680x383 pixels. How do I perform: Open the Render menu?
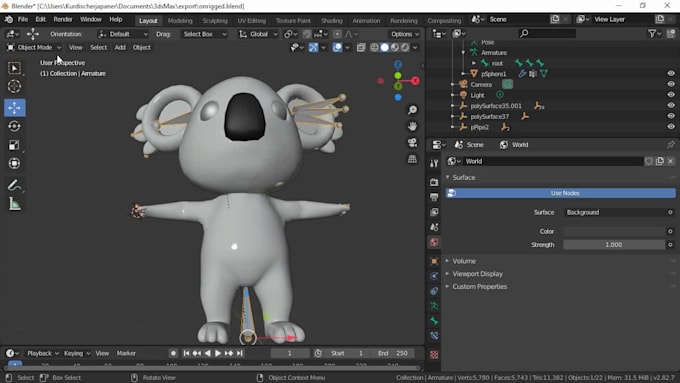(x=63, y=20)
